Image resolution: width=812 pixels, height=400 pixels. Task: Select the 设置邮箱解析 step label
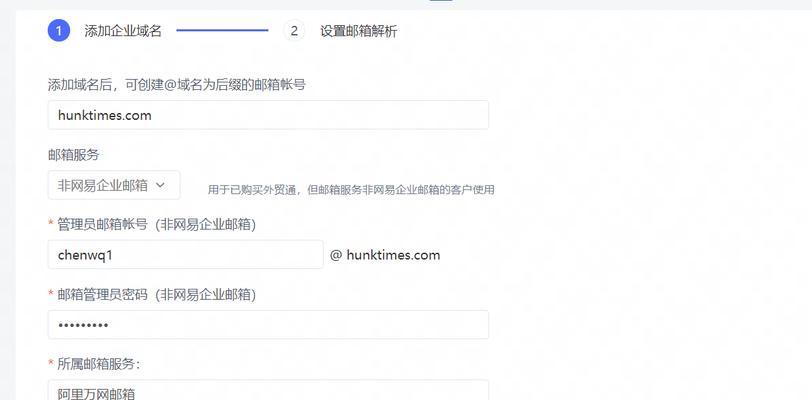coord(358,31)
